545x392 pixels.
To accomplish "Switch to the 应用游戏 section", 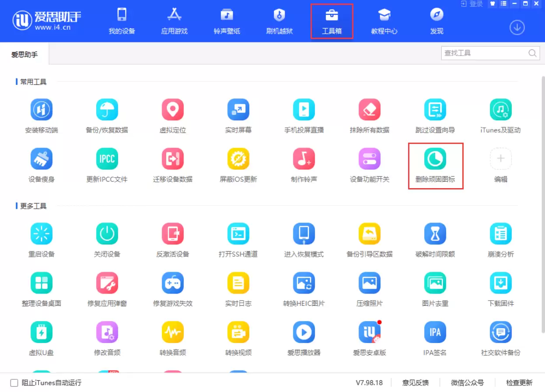I will [175, 21].
